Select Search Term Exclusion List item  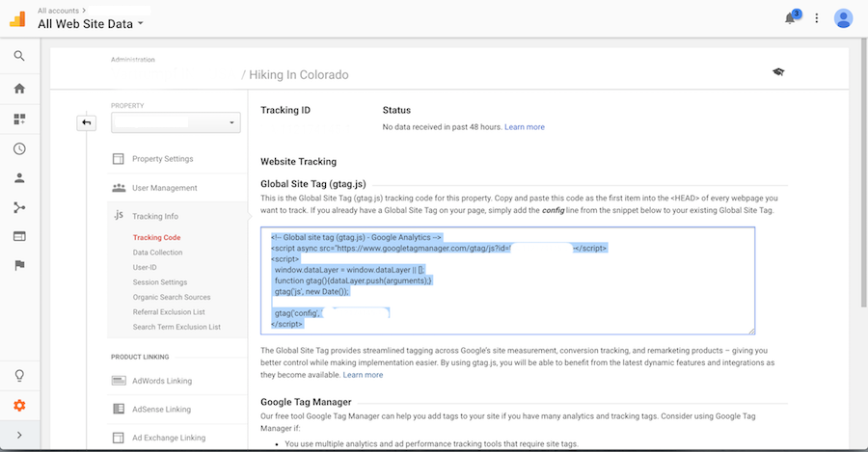click(176, 327)
